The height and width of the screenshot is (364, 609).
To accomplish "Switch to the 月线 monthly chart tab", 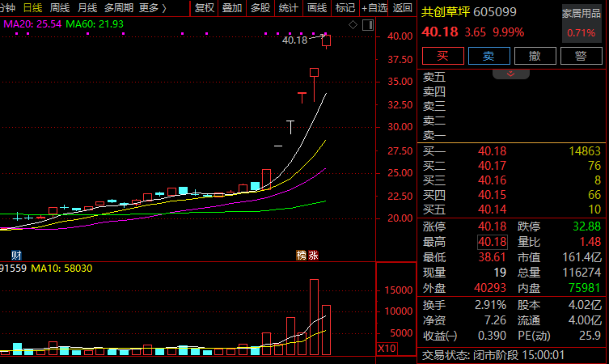I will pyautogui.click(x=87, y=8).
